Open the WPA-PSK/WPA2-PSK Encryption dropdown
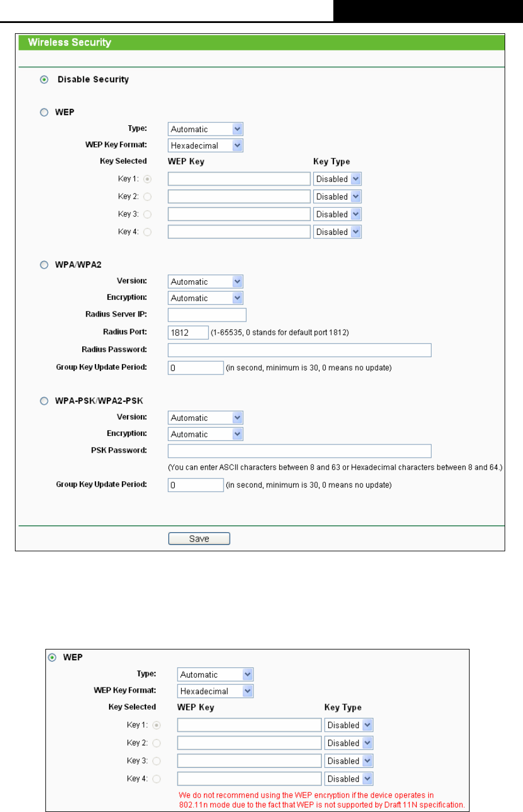 click(206, 434)
